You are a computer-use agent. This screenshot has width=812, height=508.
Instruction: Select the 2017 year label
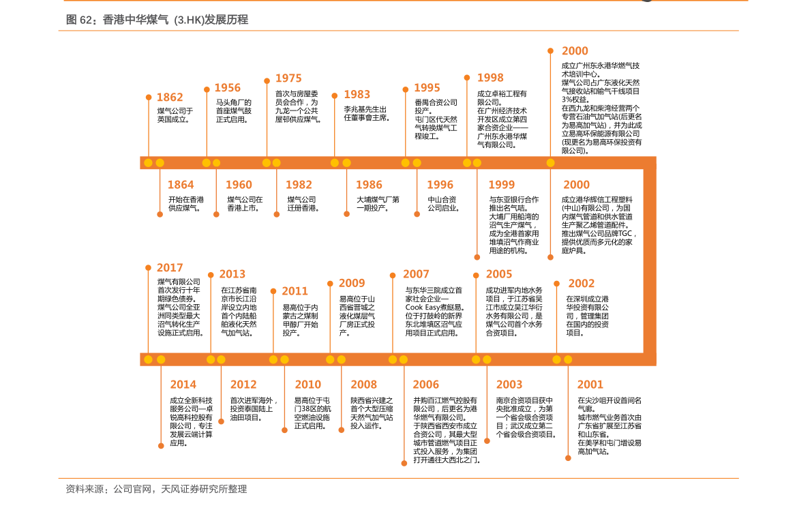[170, 268]
